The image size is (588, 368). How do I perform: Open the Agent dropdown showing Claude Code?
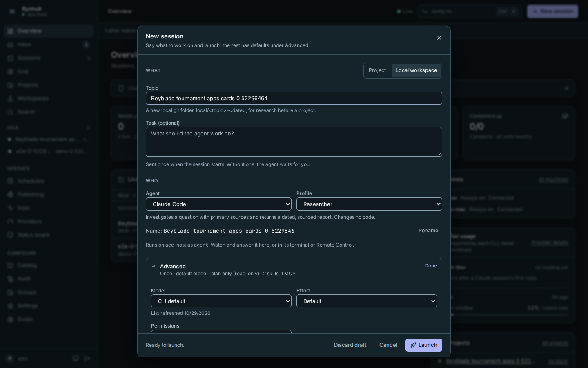218,204
